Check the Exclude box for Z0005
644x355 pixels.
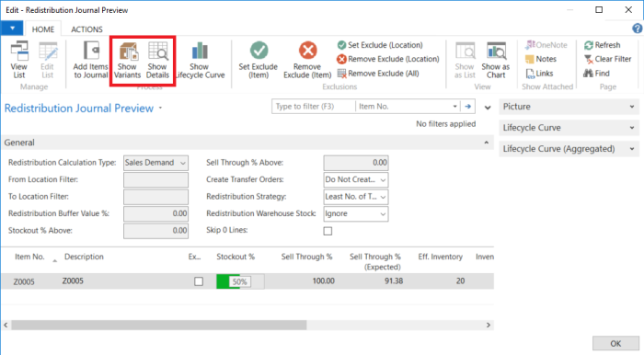pyautogui.click(x=199, y=281)
